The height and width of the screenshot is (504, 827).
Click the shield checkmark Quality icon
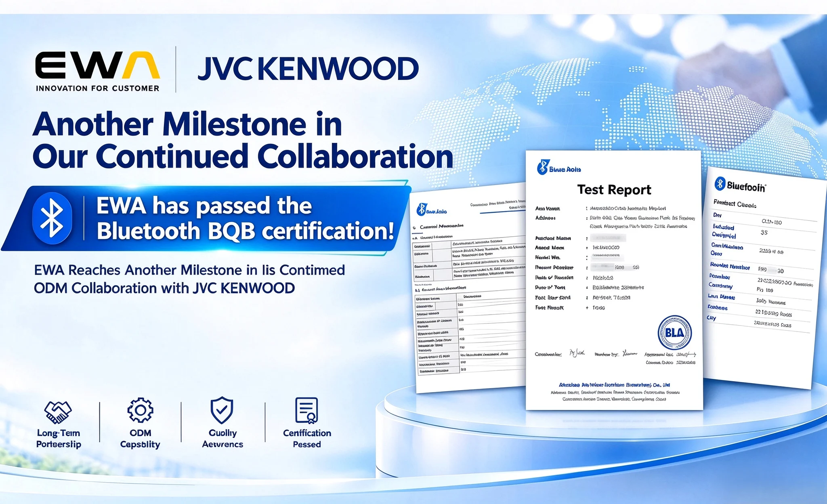tap(222, 410)
